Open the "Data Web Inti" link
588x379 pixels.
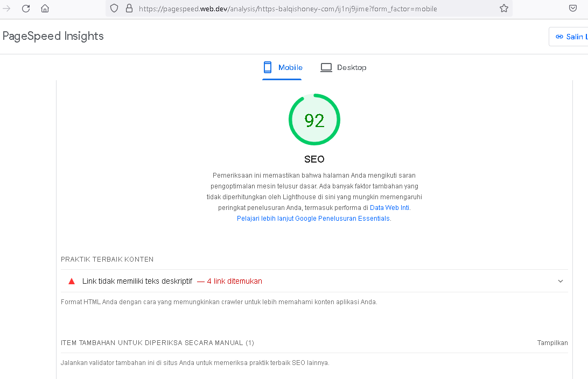390,208
